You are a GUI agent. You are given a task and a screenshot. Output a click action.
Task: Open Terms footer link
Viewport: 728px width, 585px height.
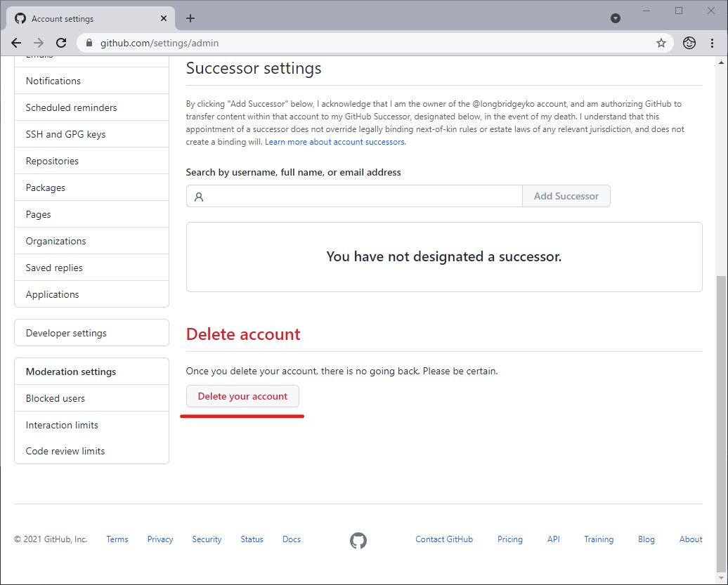point(117,539)
